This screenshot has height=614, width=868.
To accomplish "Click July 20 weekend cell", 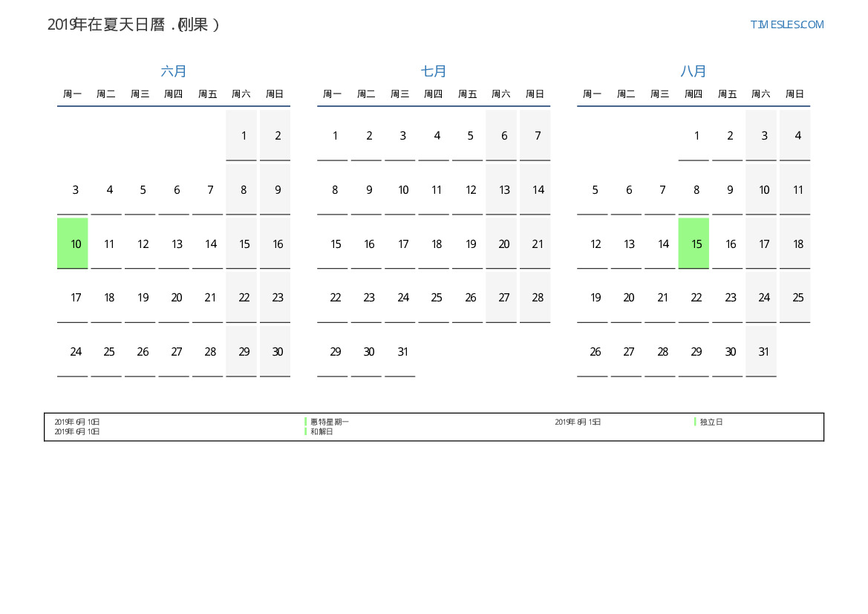I will pos(503,244).
